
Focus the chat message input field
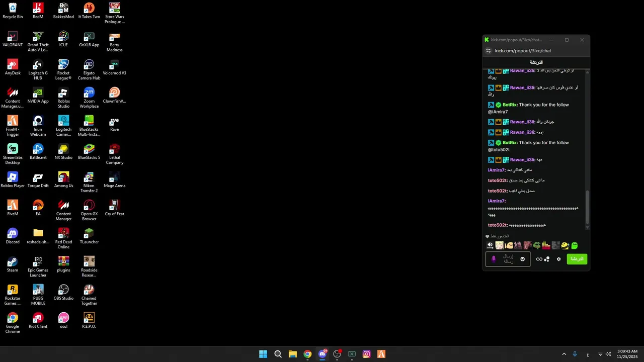(x=508, y=259)
